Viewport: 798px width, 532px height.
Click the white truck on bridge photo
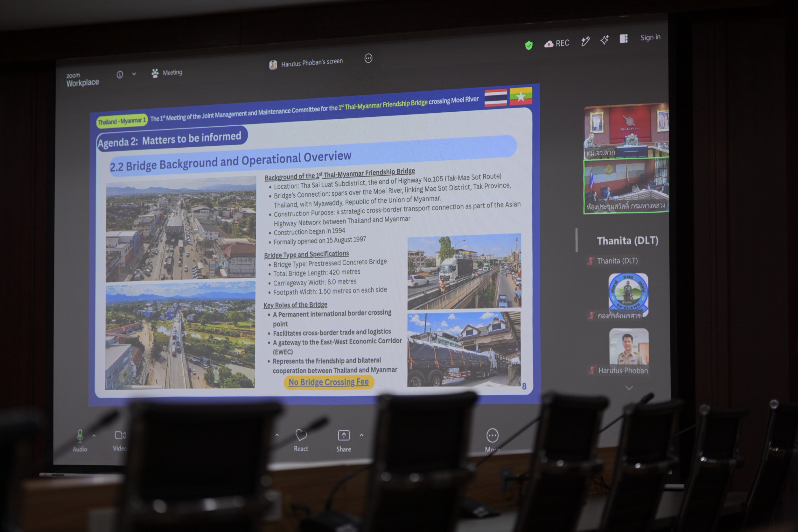[x=464, y=271]
